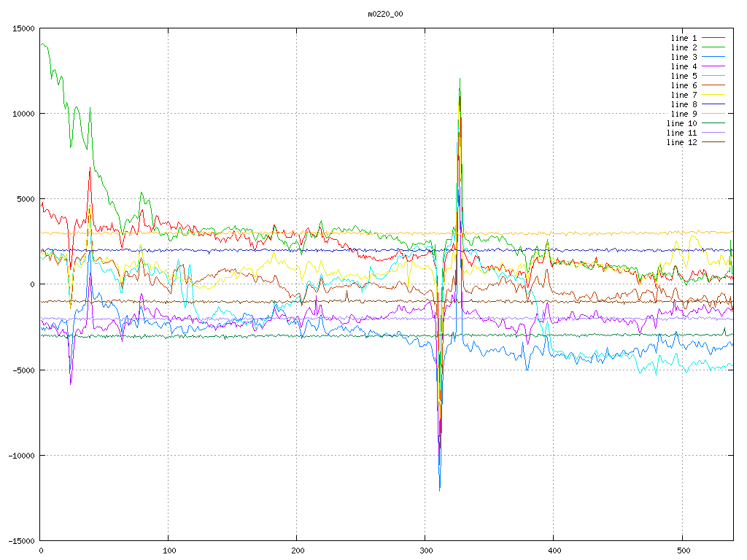Select the "line 10" legend label
The image size is (747, 560).
tap(681, 123)
